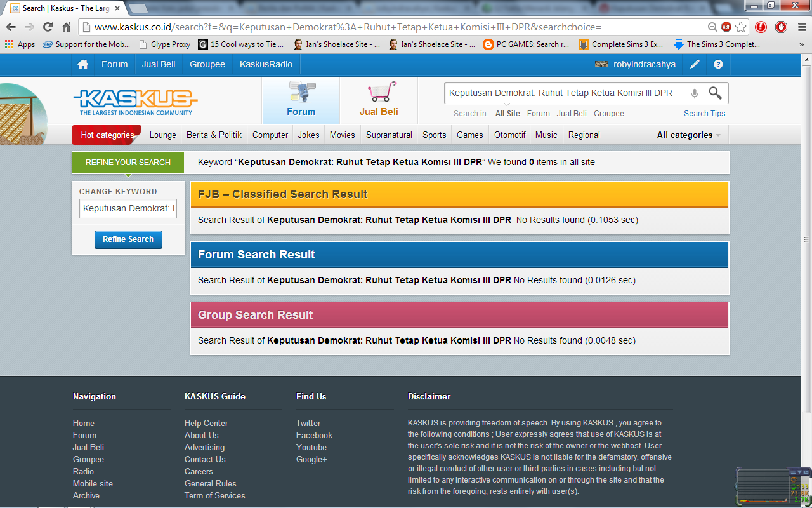Click the Kaskus home icon in the blue bar
Screen dimensions: 812x508
[x=82, y=65]
